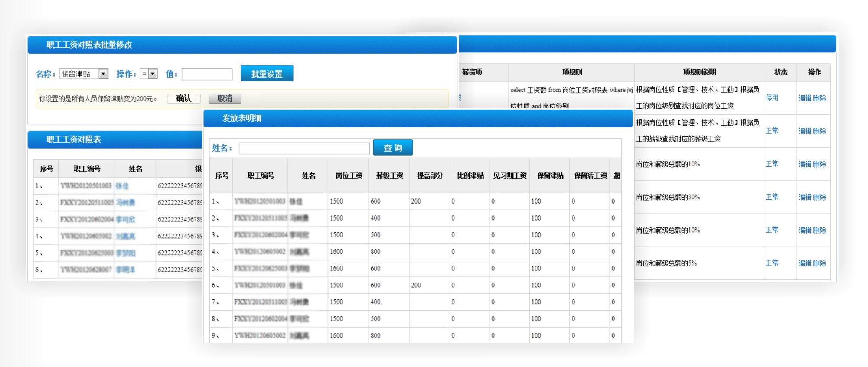Edit the 岗位和薪级总额的30% rule

click(805, 197)
